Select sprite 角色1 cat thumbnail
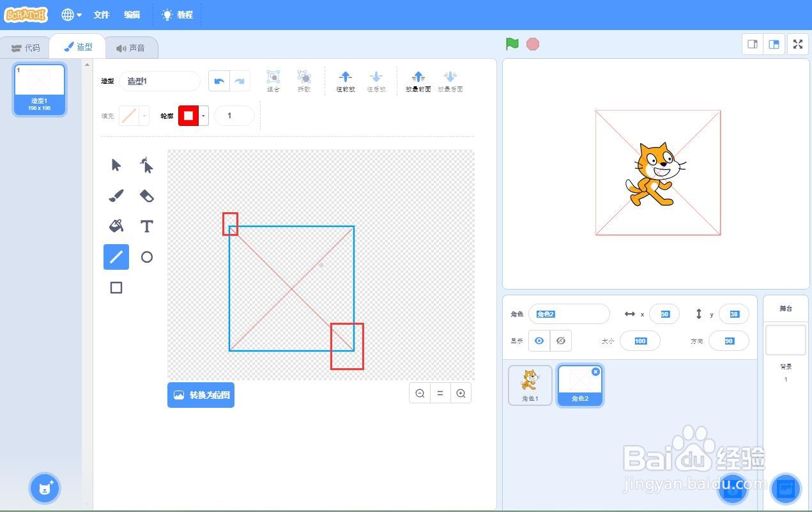812x512 pixels. point(530,385)
